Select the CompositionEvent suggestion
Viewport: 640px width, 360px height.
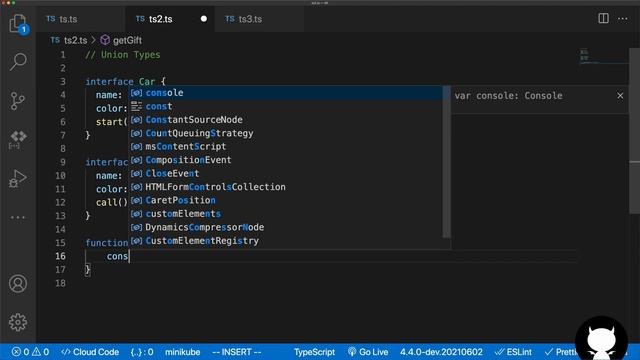[x=286, y=160]
